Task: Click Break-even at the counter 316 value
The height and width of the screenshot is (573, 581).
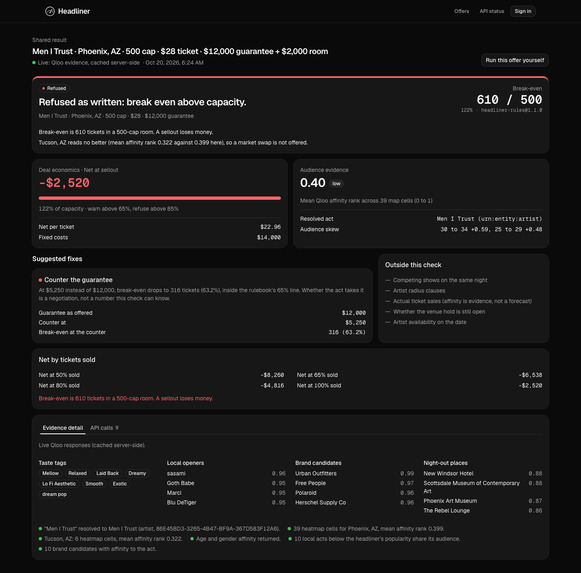Action: coord(347,332)
